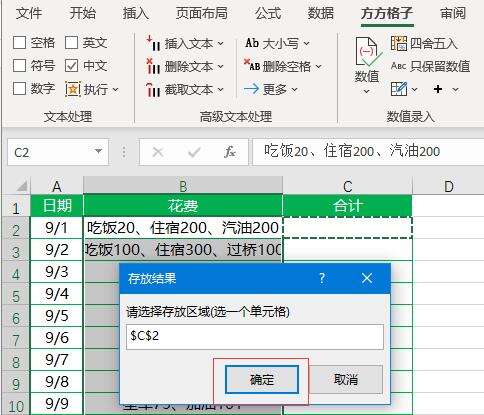The width and height of the screenshot is (484, 415).
Task: Expand the 大小写 dropdown arrow
Action: pos(306,43)
